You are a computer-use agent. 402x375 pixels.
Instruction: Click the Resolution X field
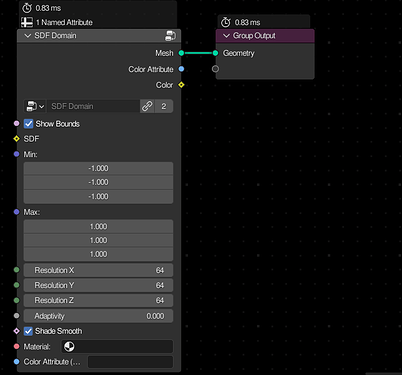tap(98, 270)
